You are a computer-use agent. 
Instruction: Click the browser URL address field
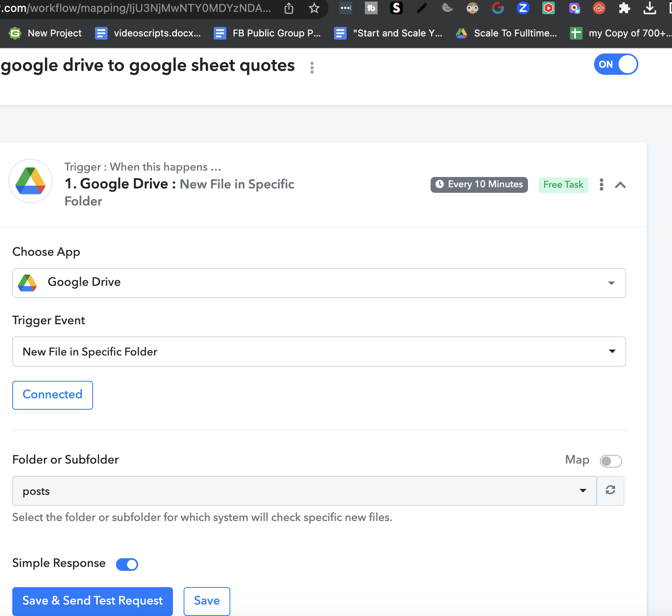137,8
